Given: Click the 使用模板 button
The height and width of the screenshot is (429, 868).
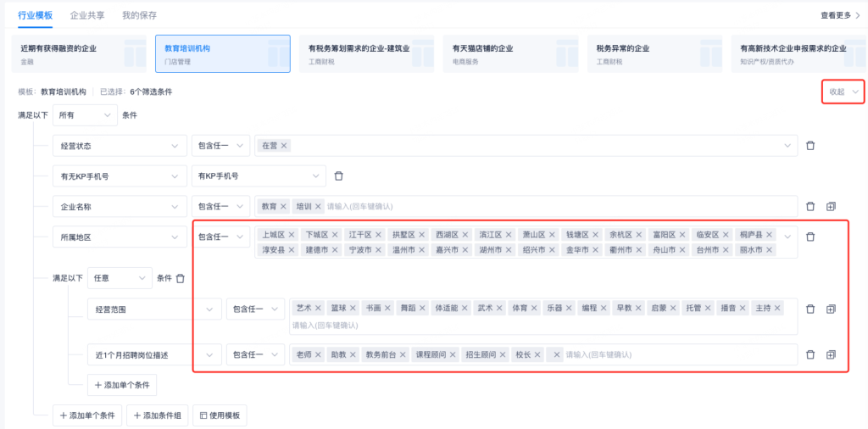Looking at the screenshot, I should coord(220,415).
